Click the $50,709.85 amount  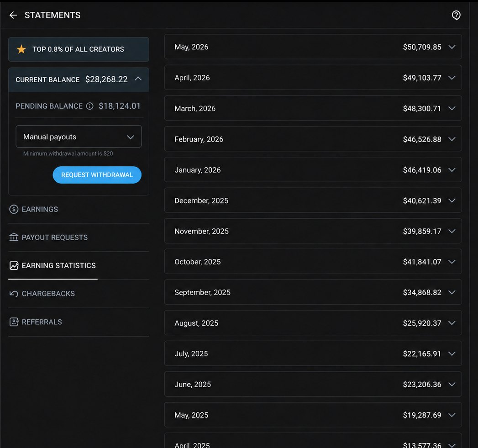coord(422,47)
